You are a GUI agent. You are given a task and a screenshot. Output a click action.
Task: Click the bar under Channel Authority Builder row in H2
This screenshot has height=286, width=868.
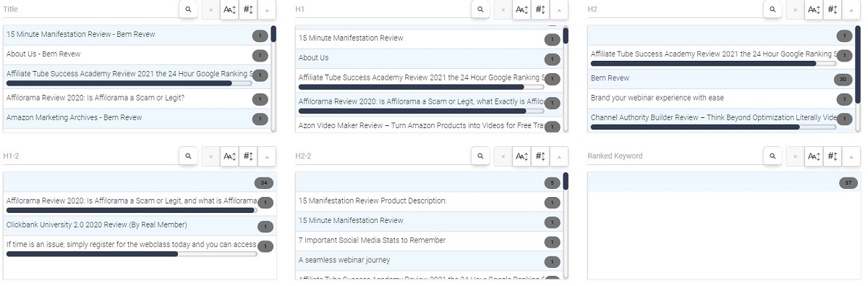713,127
